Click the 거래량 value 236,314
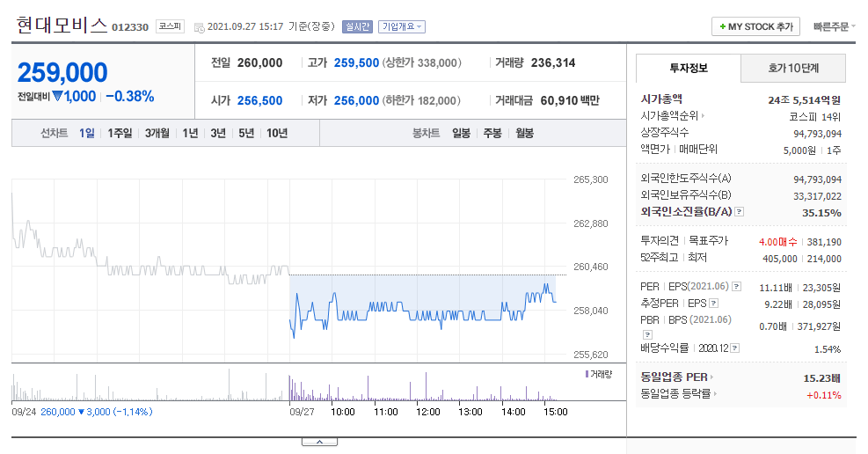This screenshot has width=868, height=454. click(553, 63)
